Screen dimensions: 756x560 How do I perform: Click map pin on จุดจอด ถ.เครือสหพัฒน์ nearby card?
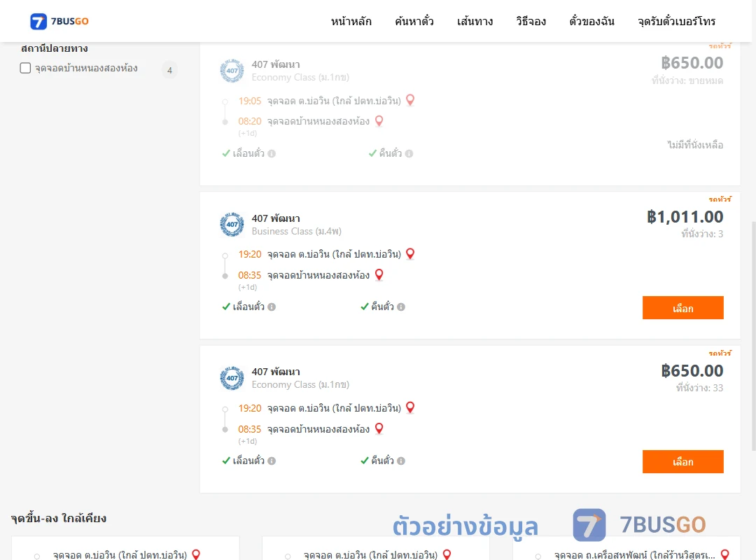pos(724,554)
